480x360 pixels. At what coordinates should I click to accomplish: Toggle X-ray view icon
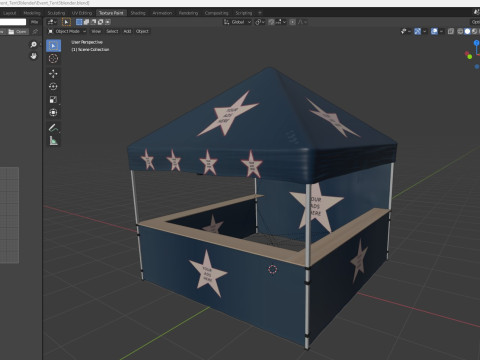pos(451,31)
